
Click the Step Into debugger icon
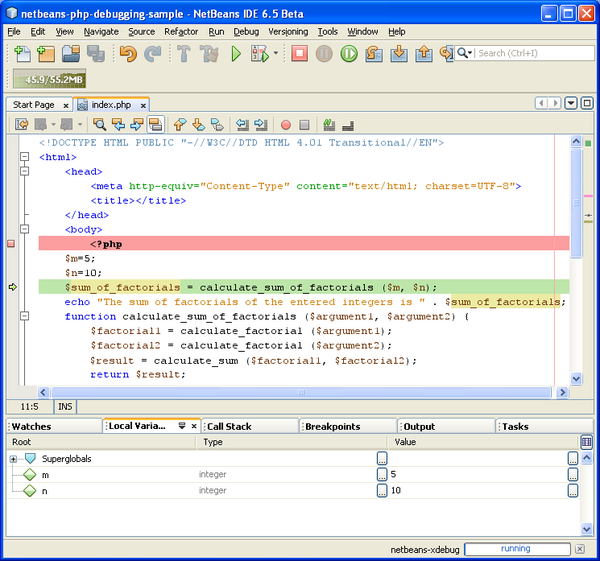[x=399, y=54]
